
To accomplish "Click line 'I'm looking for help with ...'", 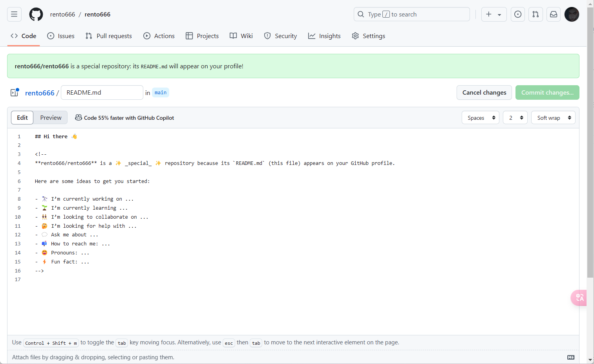I will coord(86,226).
